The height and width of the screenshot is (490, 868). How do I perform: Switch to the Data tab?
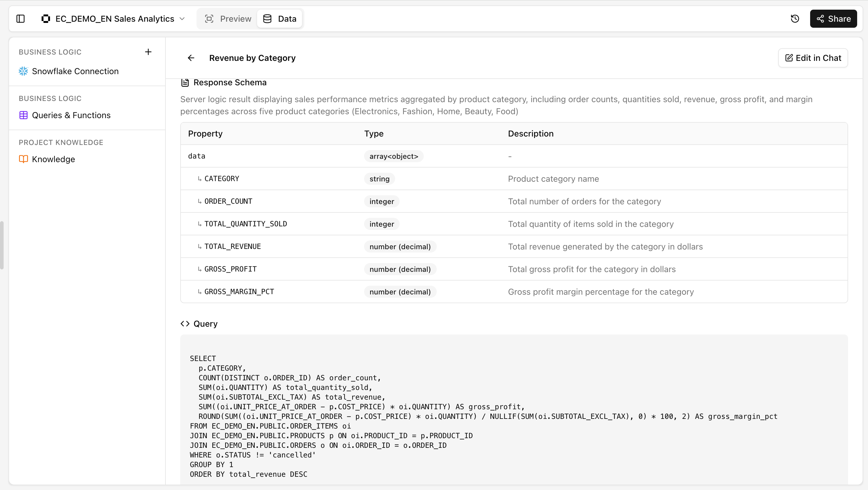[280, 19]
